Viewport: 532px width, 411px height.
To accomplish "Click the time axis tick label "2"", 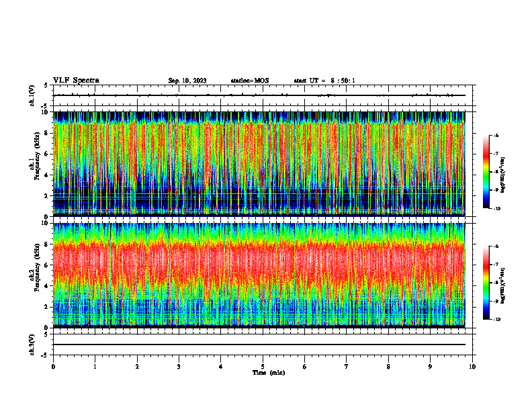I will (x=137, y=367).
